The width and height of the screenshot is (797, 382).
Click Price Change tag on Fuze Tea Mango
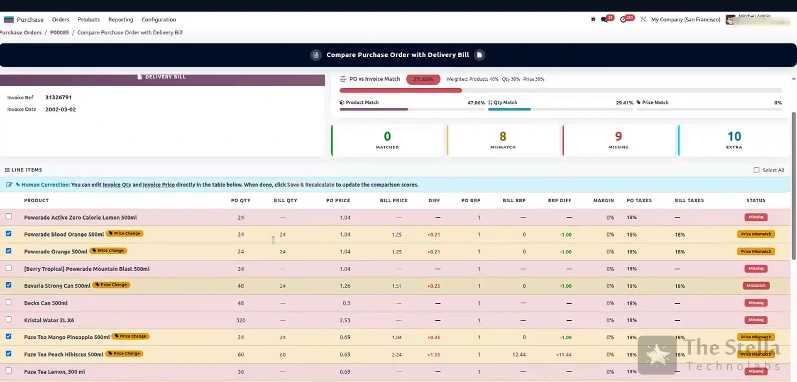[131, 336]
